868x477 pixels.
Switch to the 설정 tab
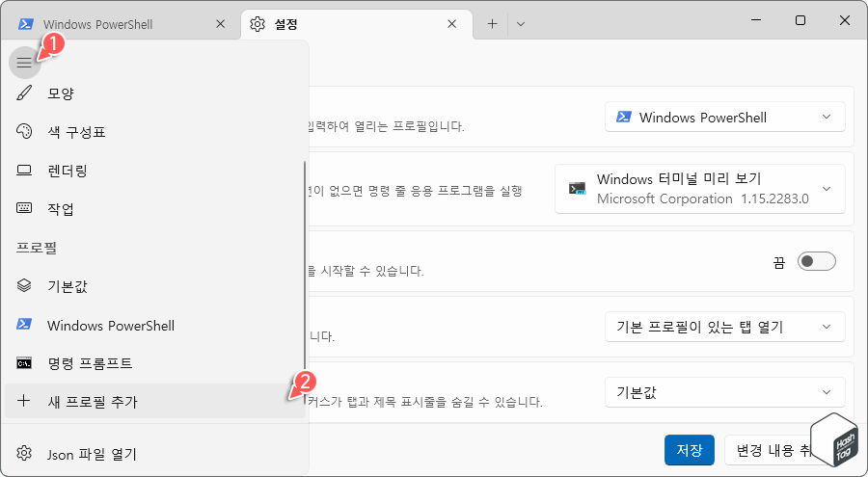pos(357,24)
